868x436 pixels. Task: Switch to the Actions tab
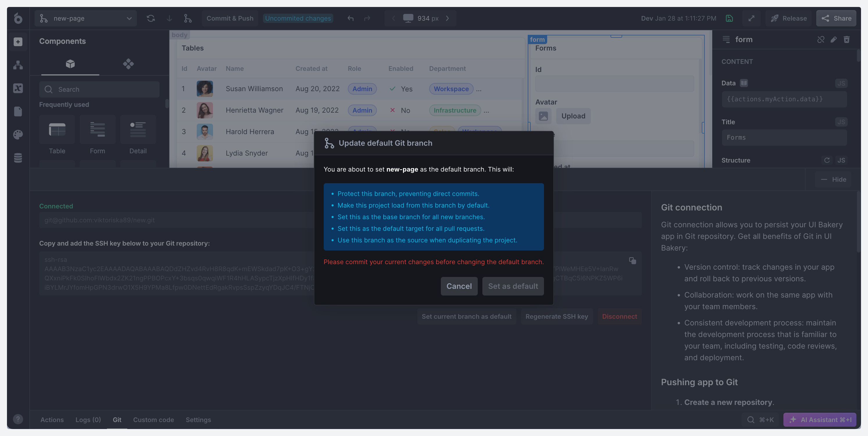(52, 419)
